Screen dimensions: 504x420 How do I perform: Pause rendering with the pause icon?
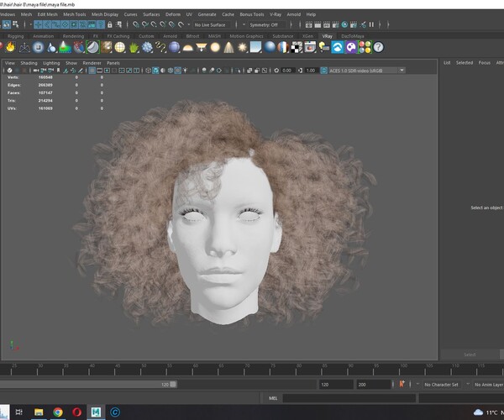tap(371, 24)
